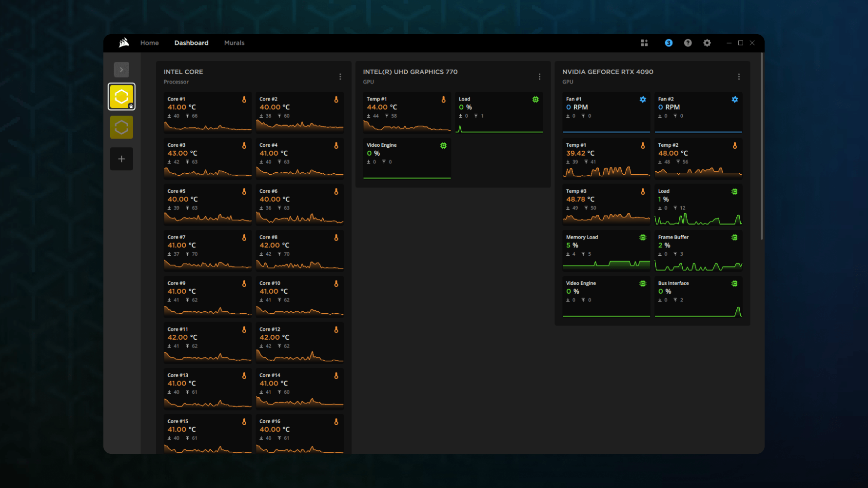Select the Core #12 temperature graph
The width and height of the screenshot is (868, 488).
(x=300, y=356)
